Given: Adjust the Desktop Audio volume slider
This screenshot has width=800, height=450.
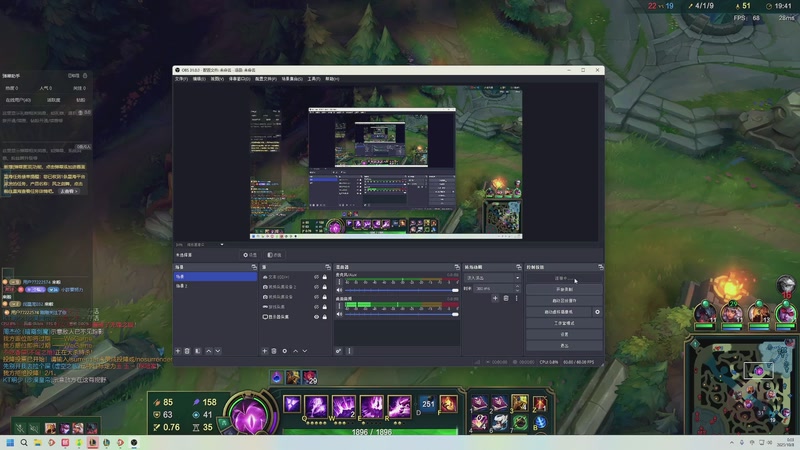Looking at the screenshot, I should (x=402, y=314).
